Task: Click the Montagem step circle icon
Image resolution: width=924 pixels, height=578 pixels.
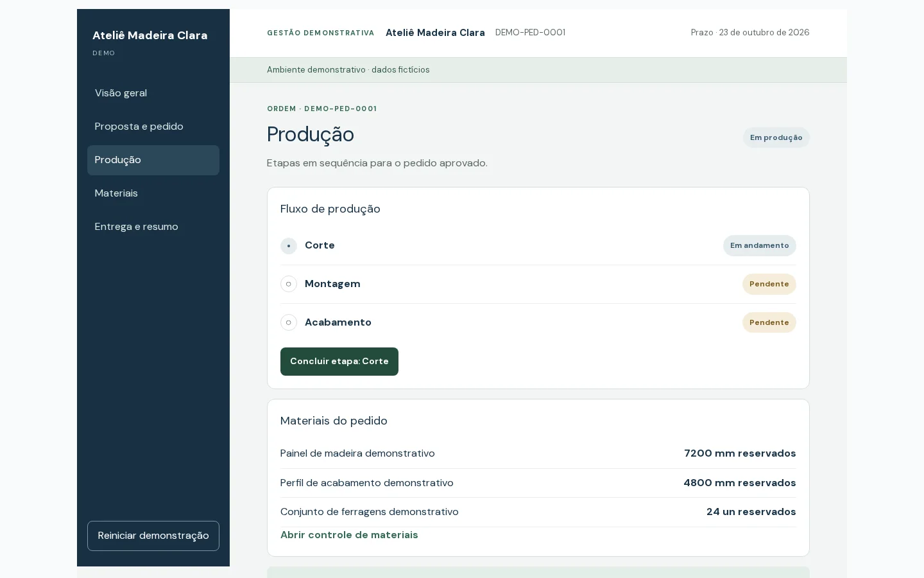Action: pyautogui.click(x=289, y=284)
